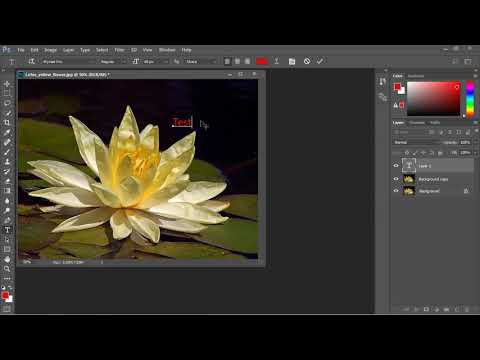Click the foreground color in toolbar
Viewport: 480px width, 360px height.
point(5,295)
